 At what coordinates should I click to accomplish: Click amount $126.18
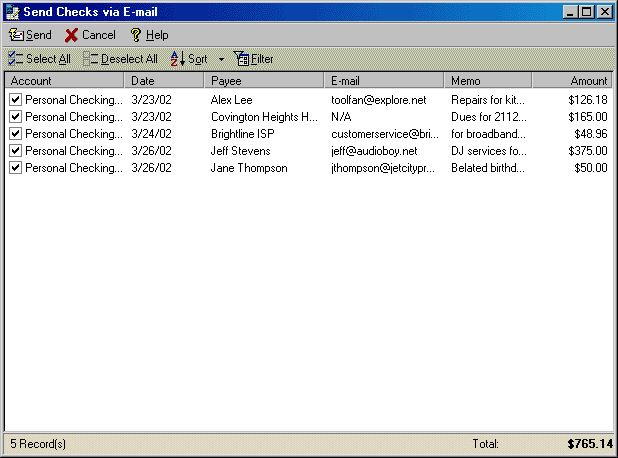588,100
